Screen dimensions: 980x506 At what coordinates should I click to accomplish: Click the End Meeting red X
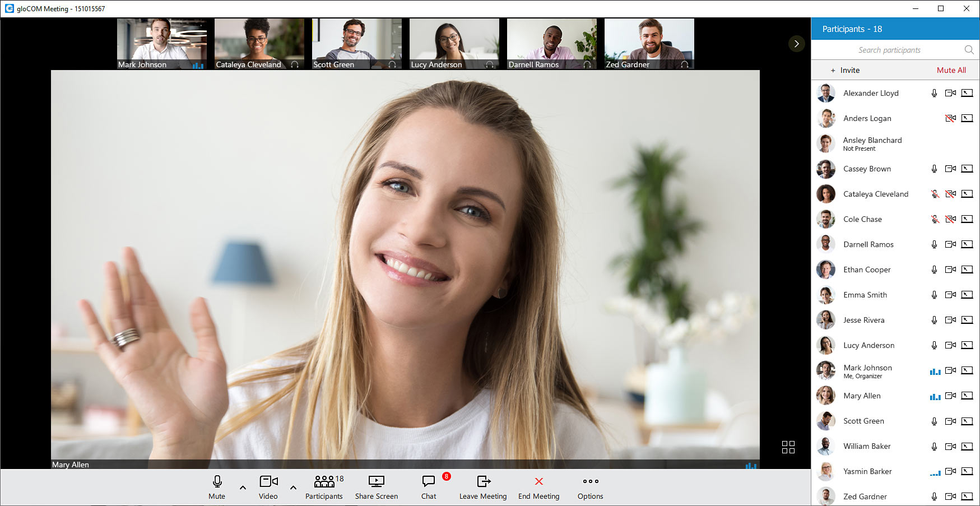pos(538,481)
